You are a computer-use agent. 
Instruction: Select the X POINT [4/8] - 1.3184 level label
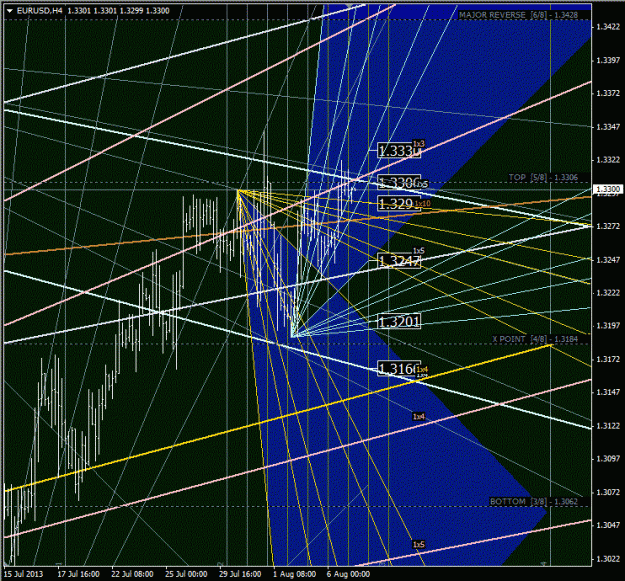pos(535,339)
